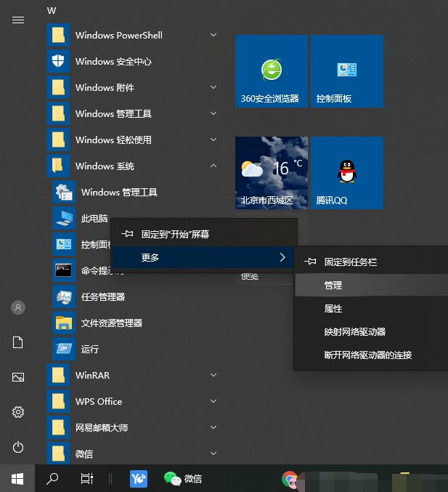The height and width of the screenshot is (492, 448).
Task: Click the Power icon in the Start sidebar
Action: pyautogui.click(x=18, y=448)
